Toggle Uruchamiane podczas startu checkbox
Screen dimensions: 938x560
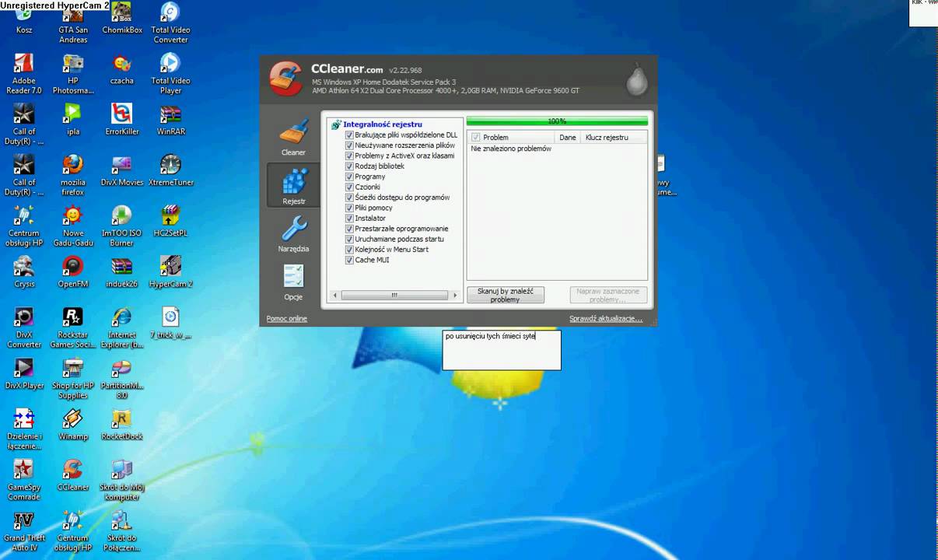pyautogui.click(x=349, y=239)
